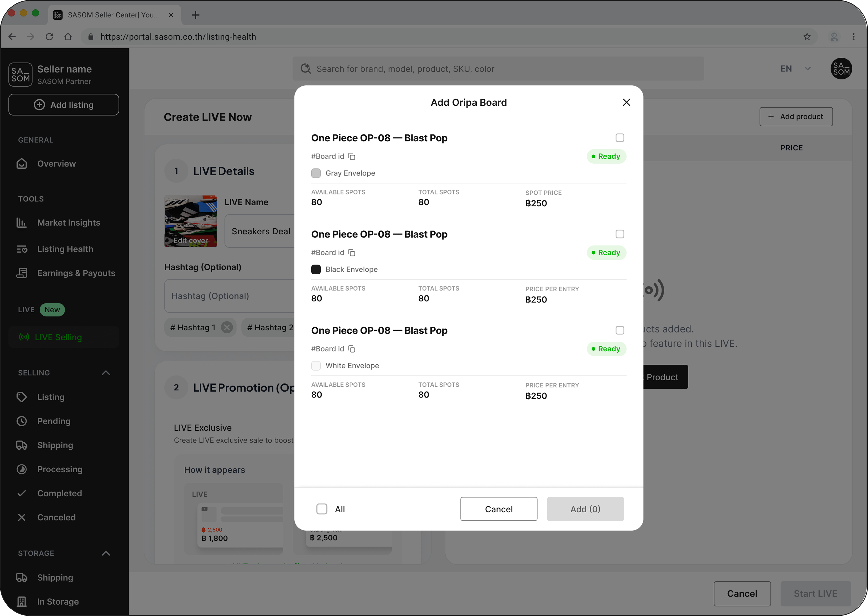Remove the Hashtag 1 chip
Image resolution: width=868 pixels, height=616 pixels.
pos(227,327)
